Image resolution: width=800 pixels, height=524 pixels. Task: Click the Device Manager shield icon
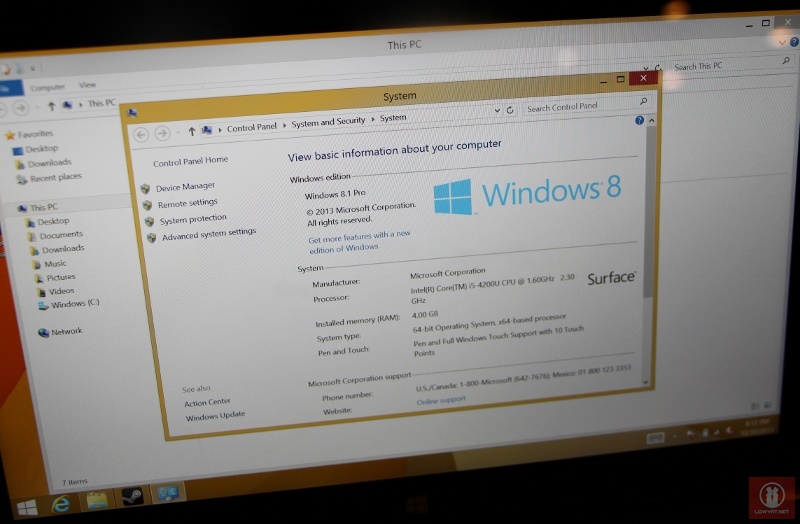pyautogui.click(x=145, y=189)
